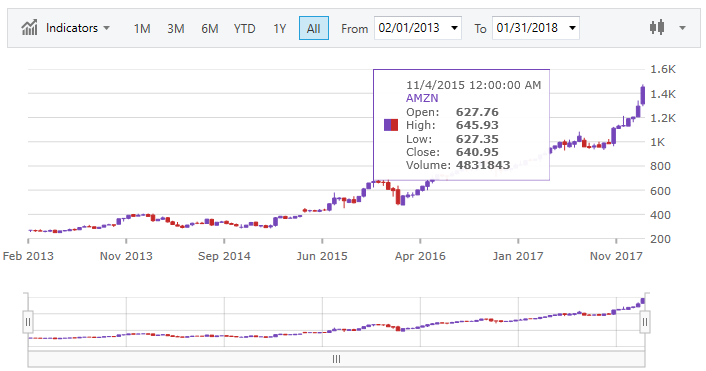Click the Feb 2013 axis label
This screenshot has width=706, height=371.
pyautogui.click(x=28, y=256)
